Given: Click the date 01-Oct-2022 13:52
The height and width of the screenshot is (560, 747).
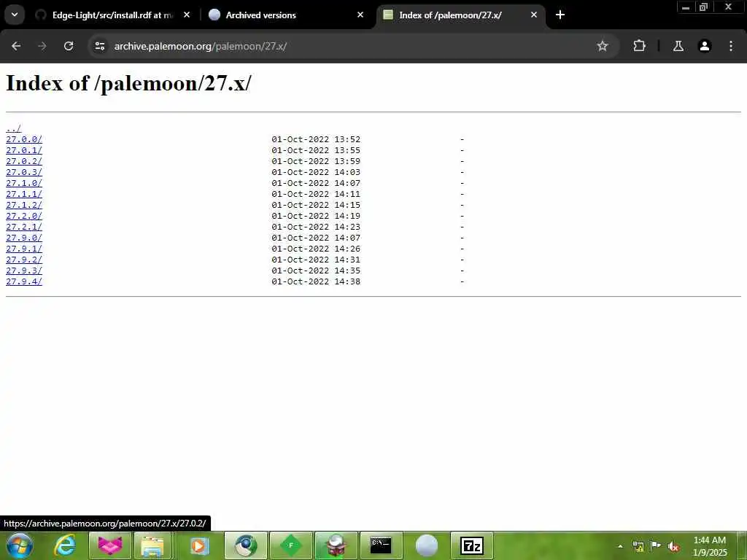Looking at the screenshot, I should pos(316,139).
